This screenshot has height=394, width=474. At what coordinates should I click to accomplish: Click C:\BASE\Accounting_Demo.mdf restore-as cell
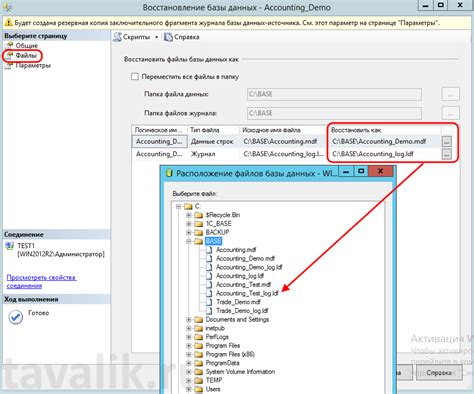click(x=385, y=142)
